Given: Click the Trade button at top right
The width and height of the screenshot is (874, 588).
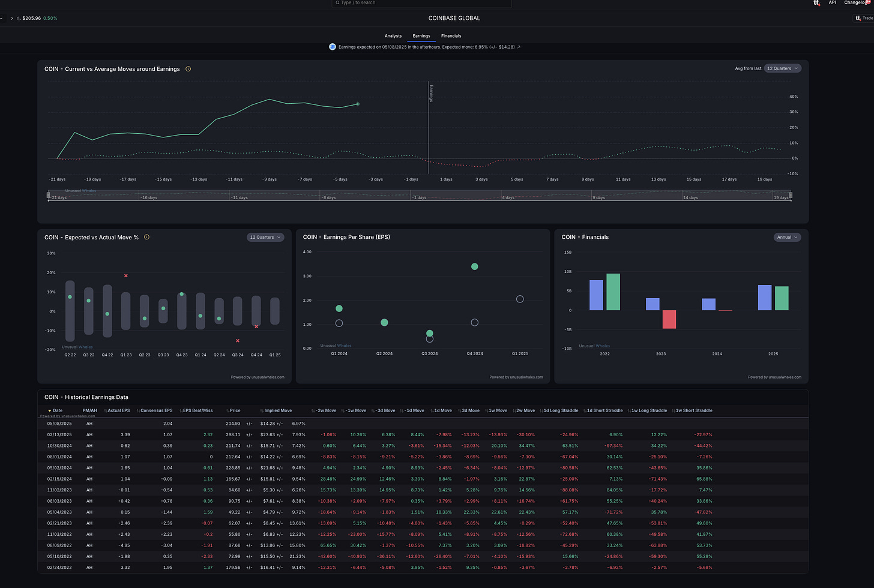Looking at the screenshot, I should [x=864, y=18].
